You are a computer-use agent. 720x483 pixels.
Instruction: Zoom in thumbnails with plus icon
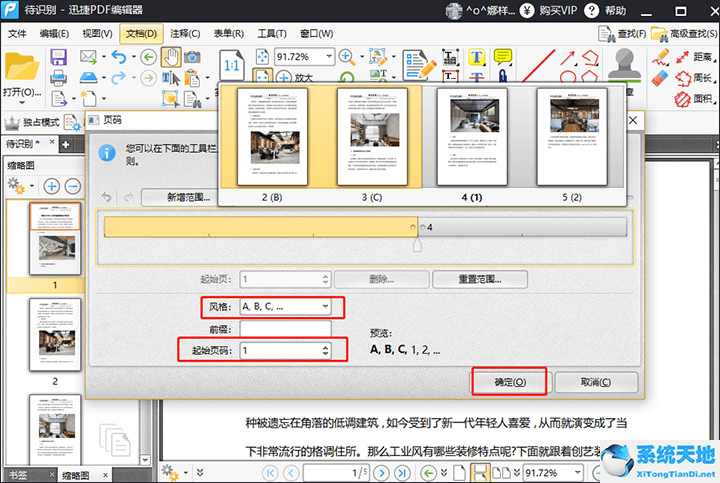[51, 186]
